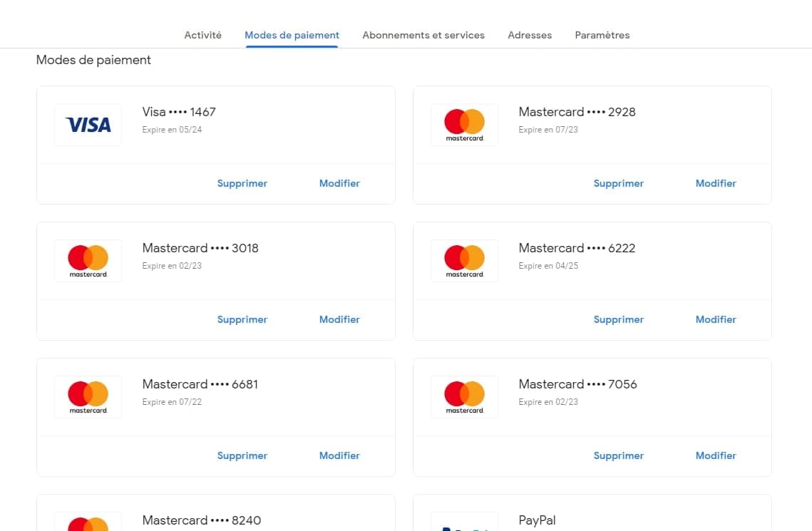Open the Abonnements et services tab

pyautogui.click(x=423, y=34)
